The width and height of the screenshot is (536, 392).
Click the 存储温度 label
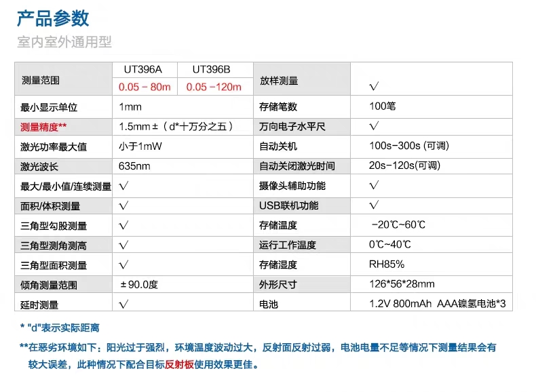(278, 225)
